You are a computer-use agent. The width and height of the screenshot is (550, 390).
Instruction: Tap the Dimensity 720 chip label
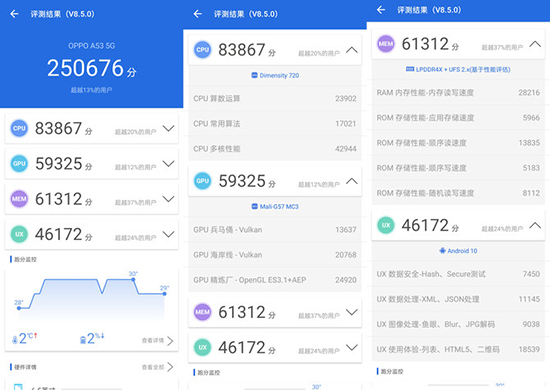tap(275, 75)
